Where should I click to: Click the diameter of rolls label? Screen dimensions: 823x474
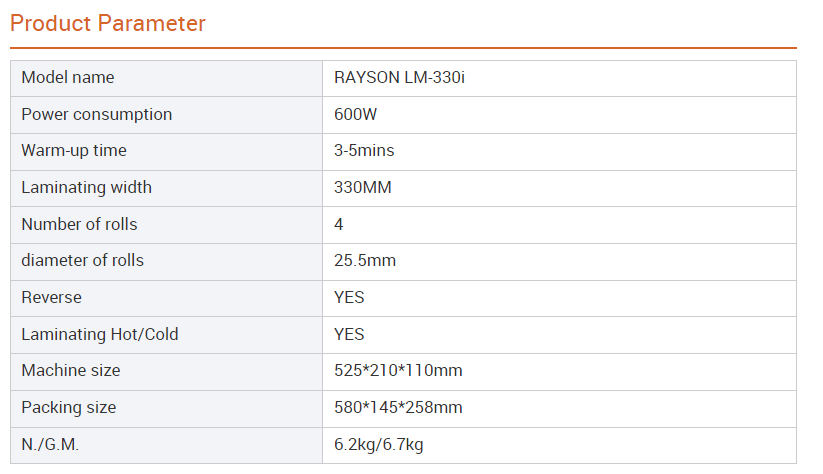pyautogui.click(x=83, y=260)
